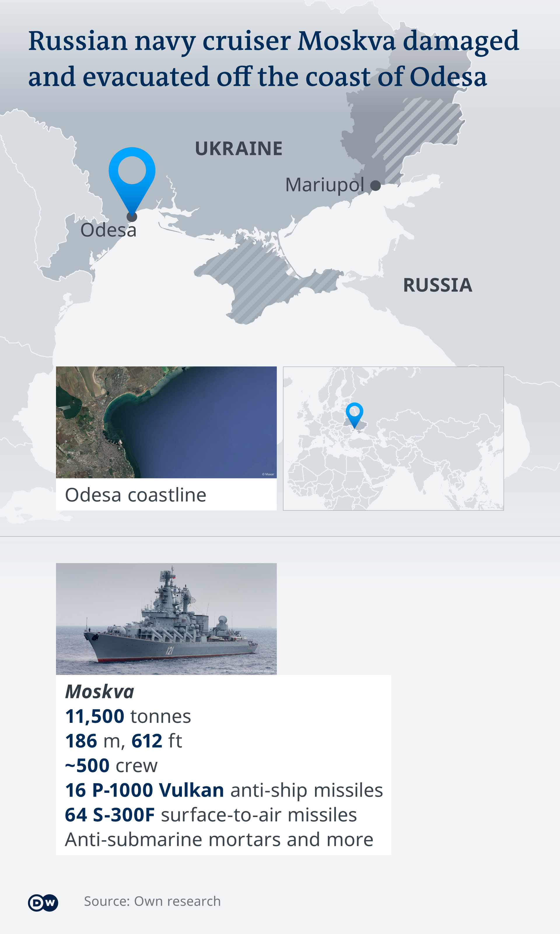Click the Mariupol city dot marker

(x=375, y=185)
